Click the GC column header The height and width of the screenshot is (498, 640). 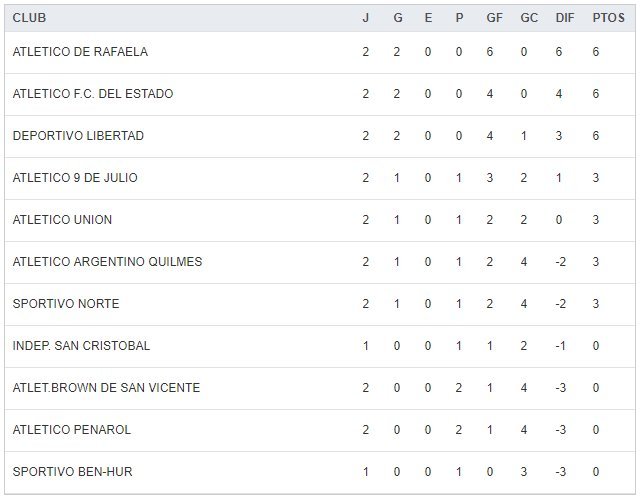pos(529,18)
